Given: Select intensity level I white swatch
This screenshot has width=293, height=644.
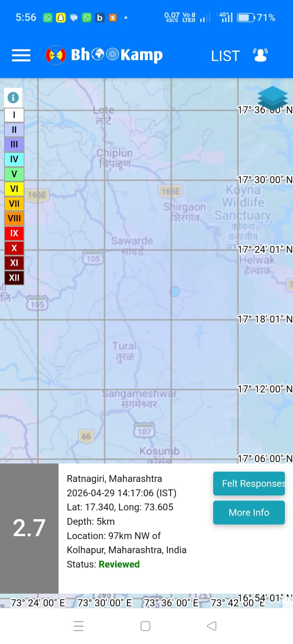Looking at the screenshot, I should [14, 115].
